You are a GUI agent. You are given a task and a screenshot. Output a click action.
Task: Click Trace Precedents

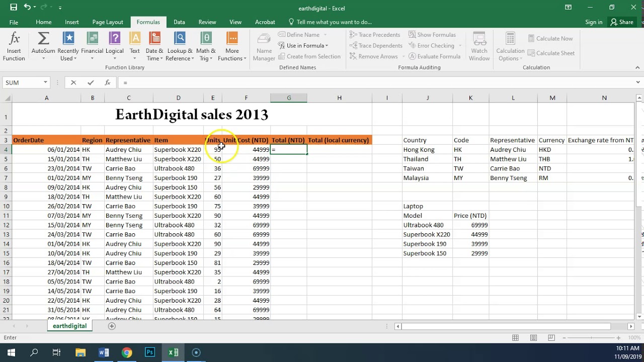pos(375,35)
